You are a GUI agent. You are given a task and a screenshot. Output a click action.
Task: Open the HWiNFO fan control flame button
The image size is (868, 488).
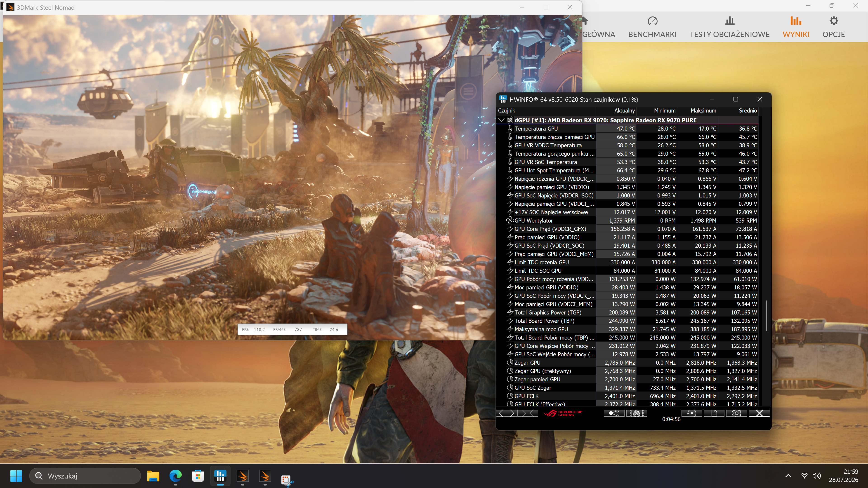(637, 413)
